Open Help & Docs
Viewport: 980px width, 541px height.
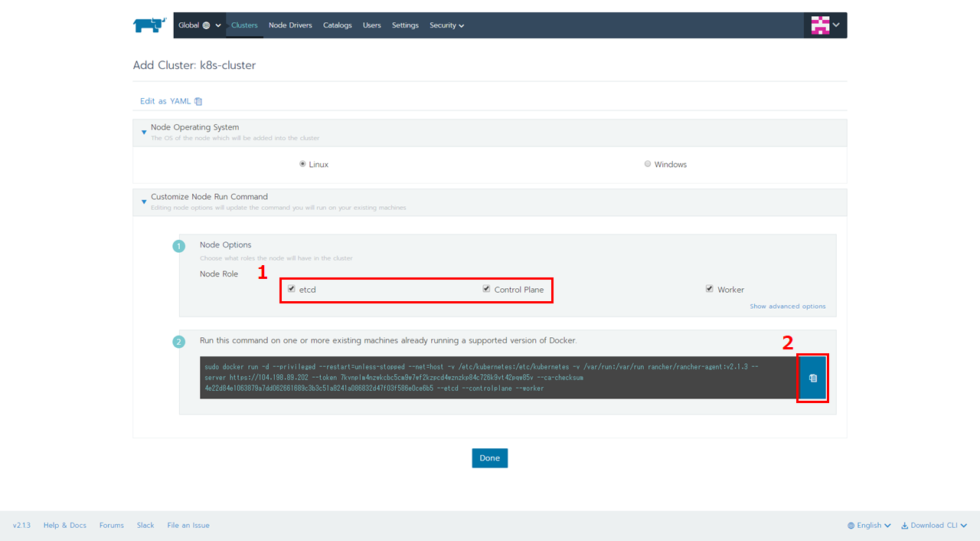[x=65, y=526]
